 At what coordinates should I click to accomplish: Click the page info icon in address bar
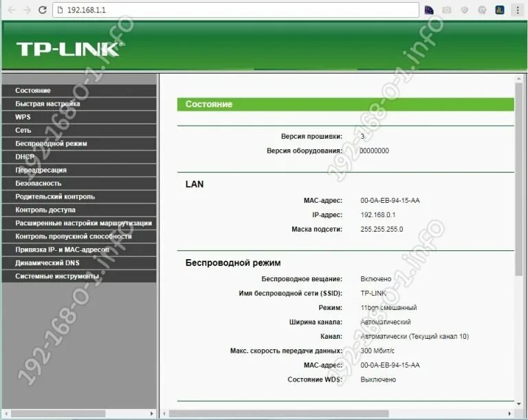[x=60, y=10]
